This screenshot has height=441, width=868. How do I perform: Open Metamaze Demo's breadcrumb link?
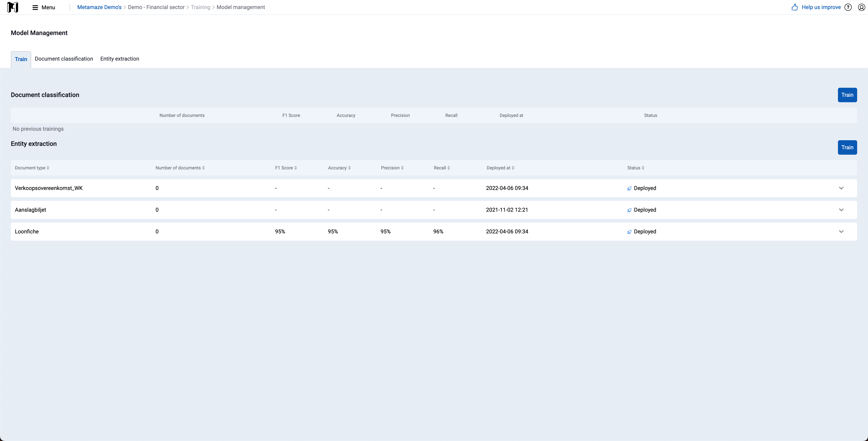[x=99, y=7]
